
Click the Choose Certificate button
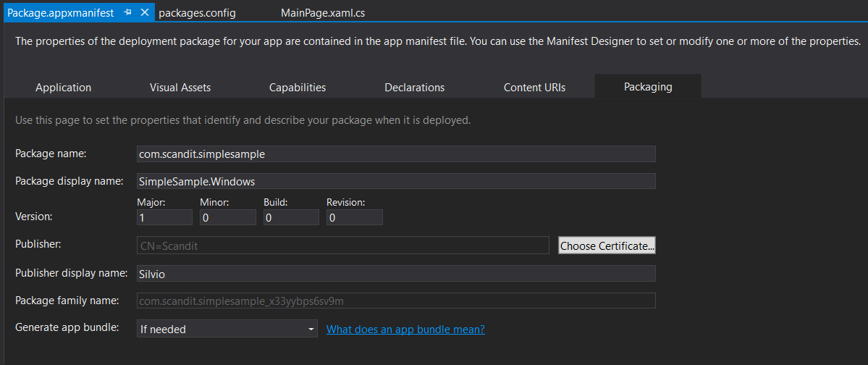(x=607, y=246)
